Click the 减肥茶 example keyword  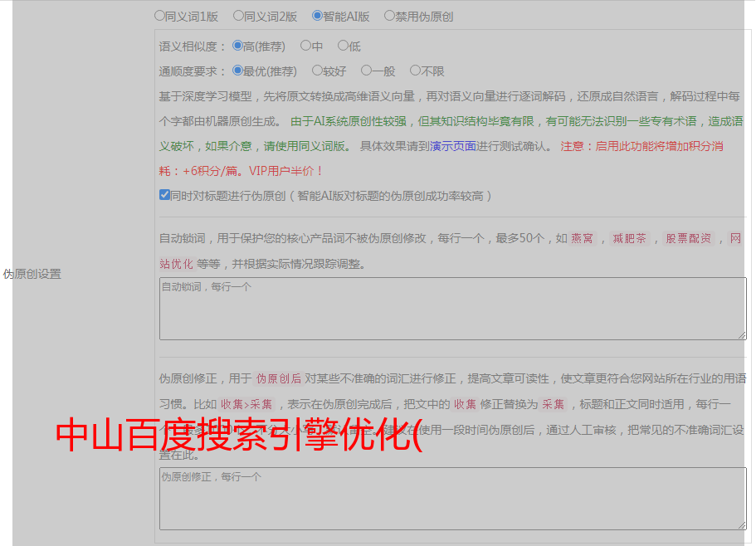coord(629,238)
